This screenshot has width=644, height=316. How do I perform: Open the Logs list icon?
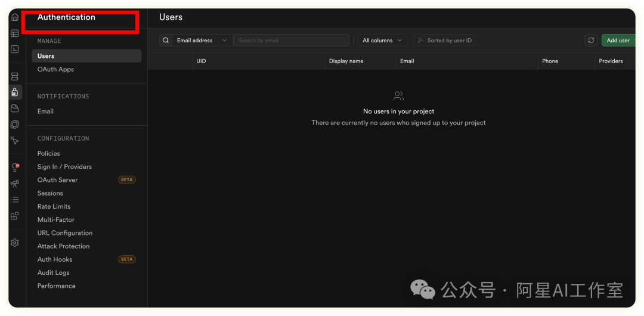[x=15, y=200]
